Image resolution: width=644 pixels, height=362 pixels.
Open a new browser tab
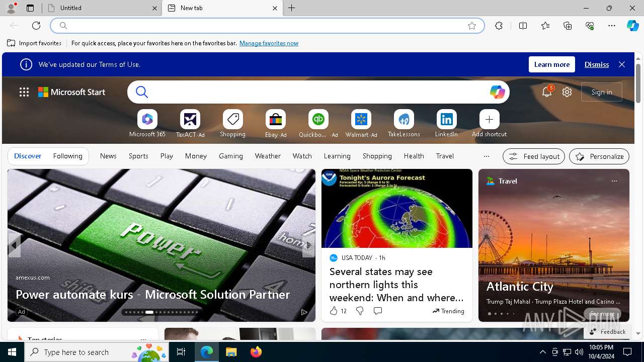point(292,8)
